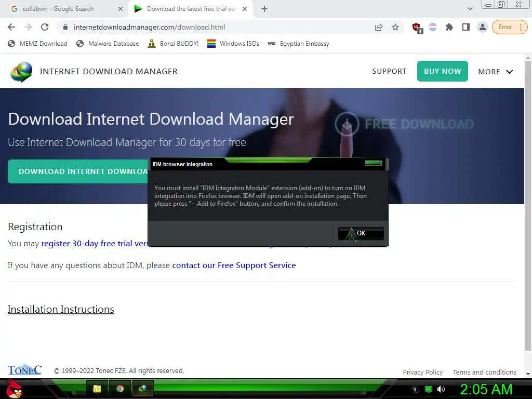Go forward using the browser forward arrow

[x=28, y=27]
